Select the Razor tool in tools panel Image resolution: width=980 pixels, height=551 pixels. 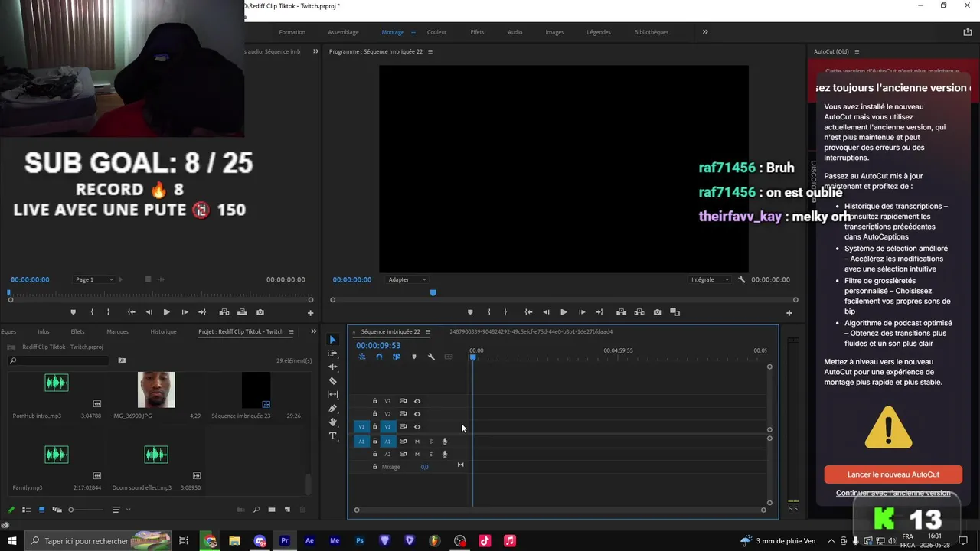[332, 380]
